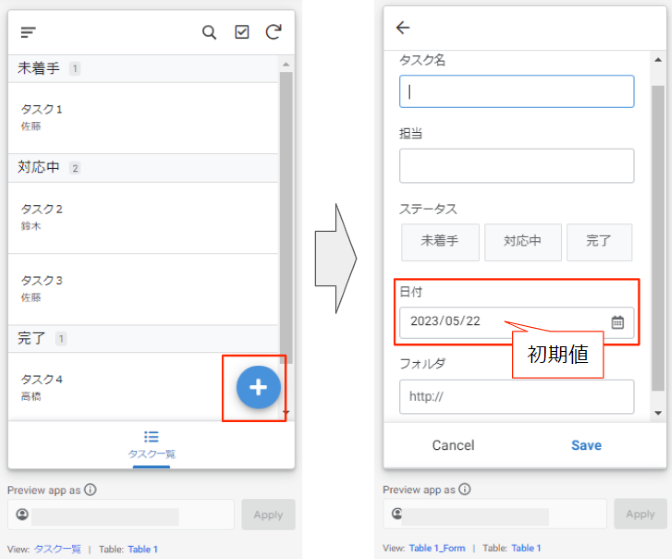Click info icon beside right Preview app as
The height and width of the screenshot is (559, 672).
(465, 489)
